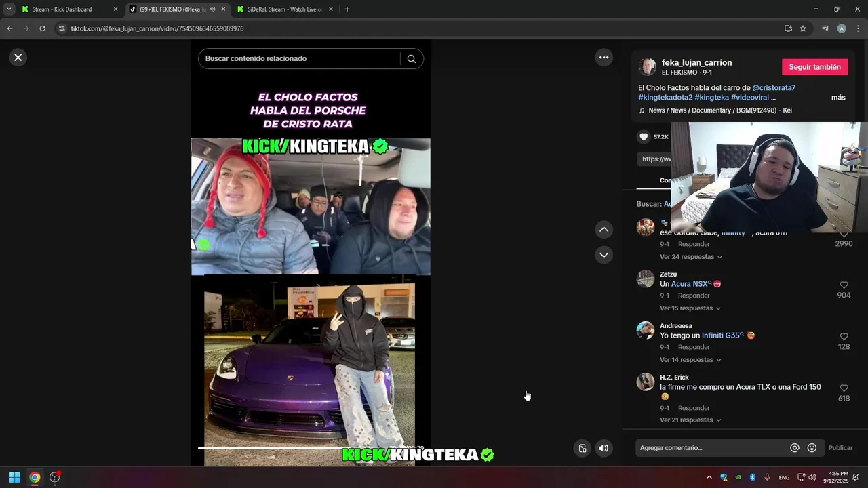Open Andreeesa's profile avatar
This screenshot has width=868, height=488.
(646, 330)
